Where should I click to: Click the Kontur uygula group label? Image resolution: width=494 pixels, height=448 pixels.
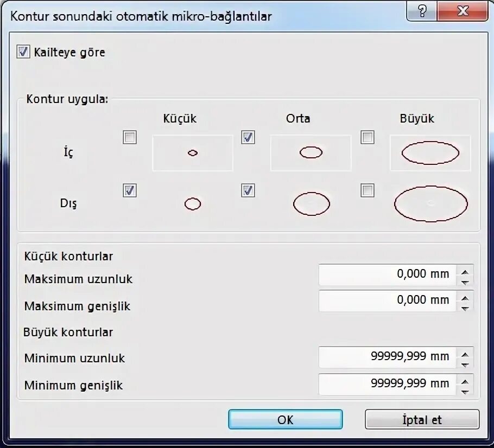point(67,99)
